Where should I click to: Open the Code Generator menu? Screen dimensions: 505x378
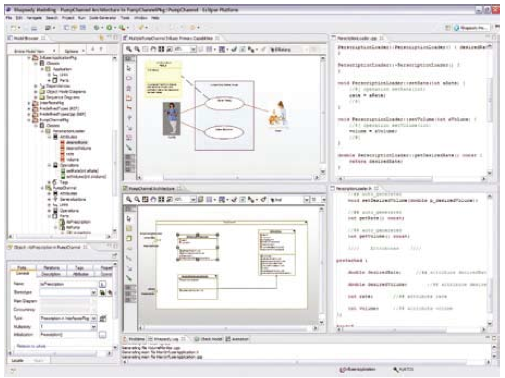[x=103, y=18]
